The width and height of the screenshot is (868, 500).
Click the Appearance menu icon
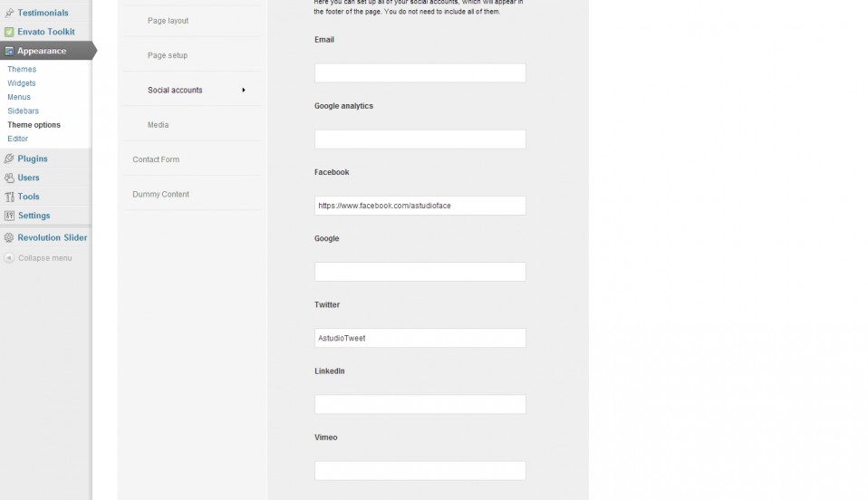pyautogui.click(x=9, y=51)
